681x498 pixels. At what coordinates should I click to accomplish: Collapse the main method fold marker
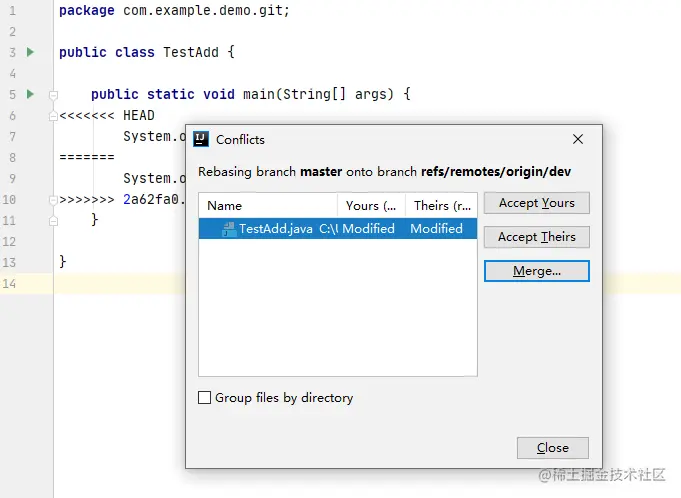(53, 94)
